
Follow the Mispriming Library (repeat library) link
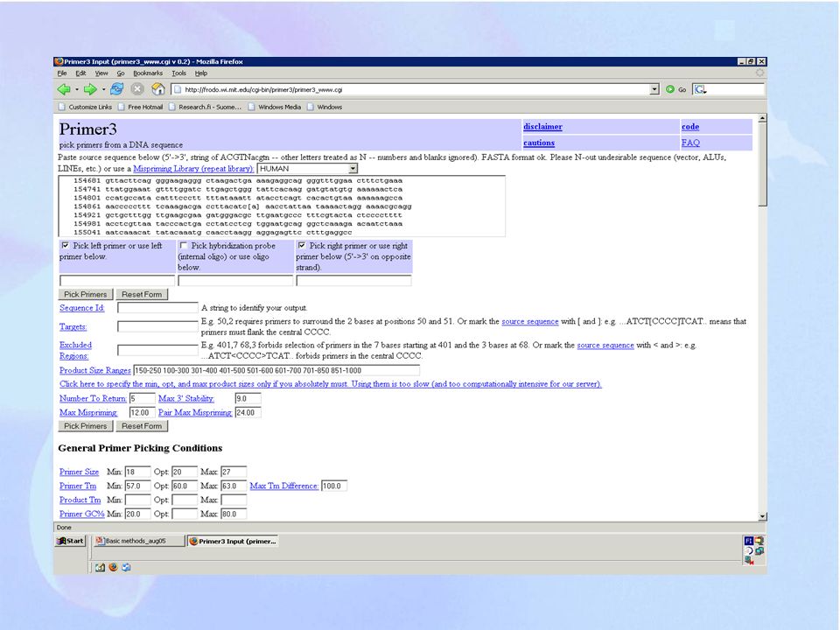point(193,169)
